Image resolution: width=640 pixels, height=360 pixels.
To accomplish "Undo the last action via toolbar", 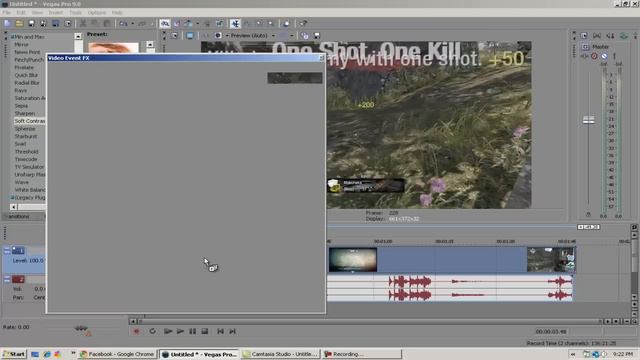I will coord(123,24).
